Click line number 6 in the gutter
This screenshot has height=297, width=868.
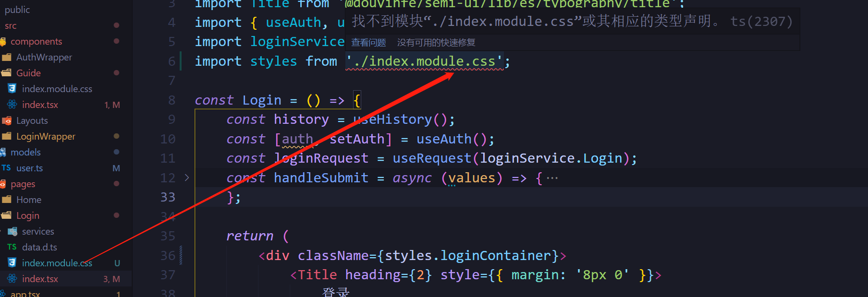171,61
